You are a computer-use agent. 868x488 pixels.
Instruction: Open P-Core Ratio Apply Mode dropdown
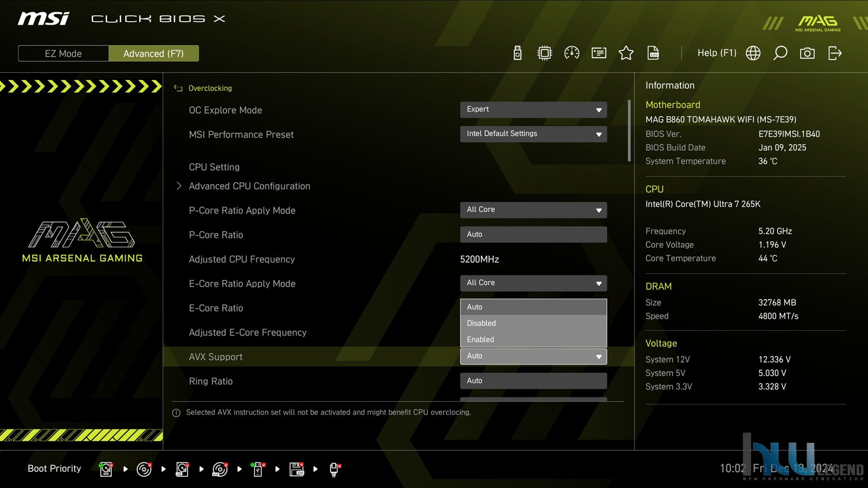point(534,210)
